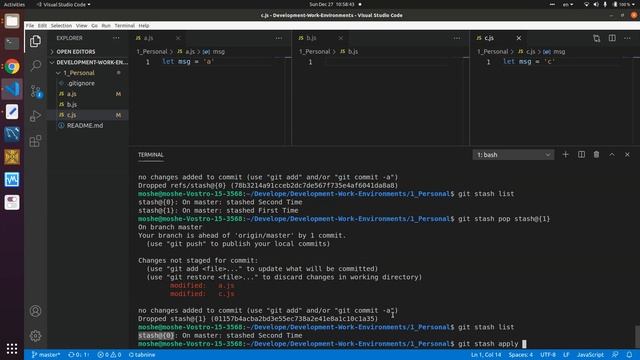This screenshot has width=640, height=360.
Task: Switch to the a.js editor tab
Action: (149, 38)
